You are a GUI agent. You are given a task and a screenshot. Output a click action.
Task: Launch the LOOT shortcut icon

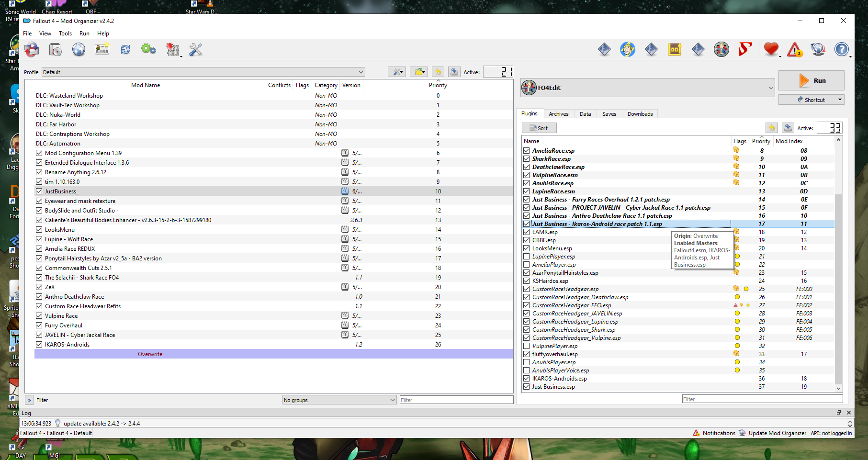point(675,49)
